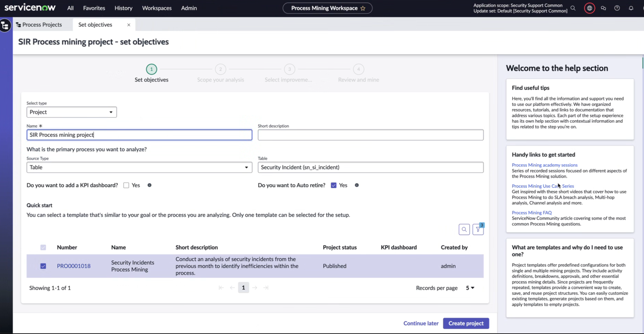Click the Name input field

pyautogui.click(x=139, y=135)
